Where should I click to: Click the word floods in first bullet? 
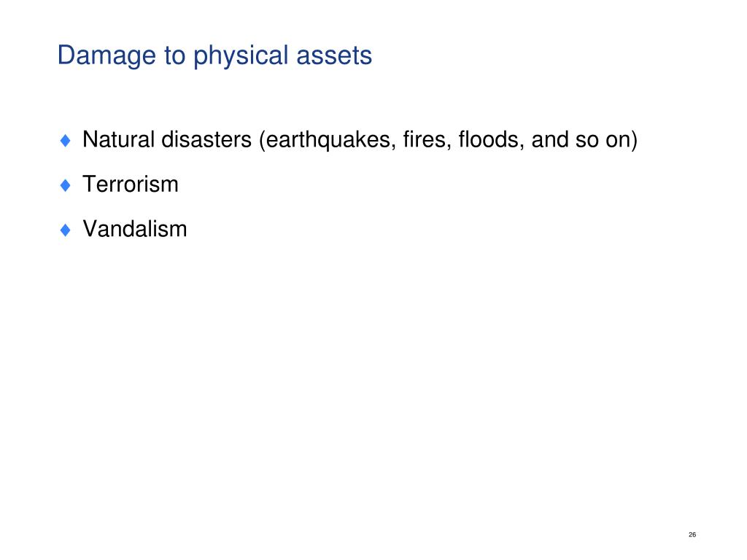[488, 139]
